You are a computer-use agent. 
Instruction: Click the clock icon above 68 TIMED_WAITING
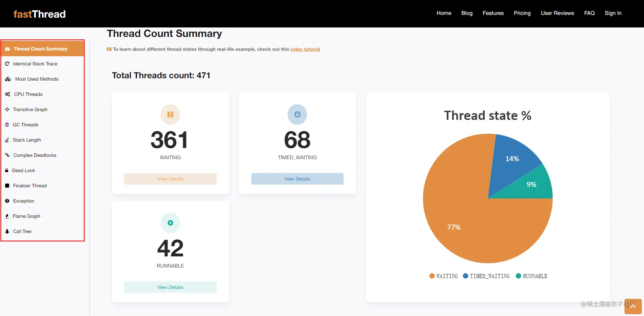pos(297,114)
